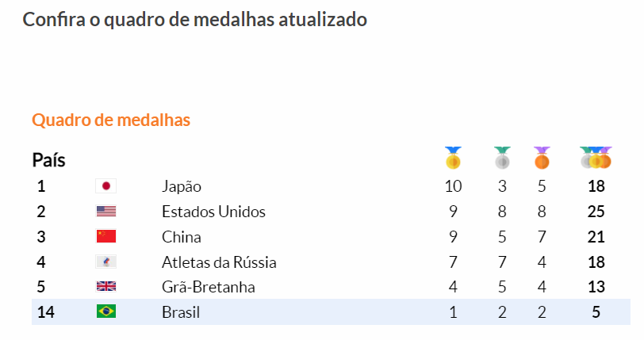
Task: Click the silver medal icon
Action: (502, 159)
